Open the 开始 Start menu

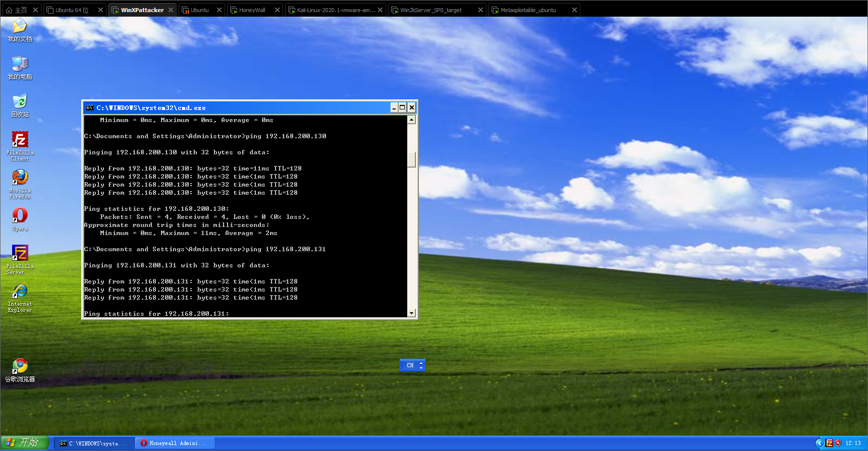(24, 443)
